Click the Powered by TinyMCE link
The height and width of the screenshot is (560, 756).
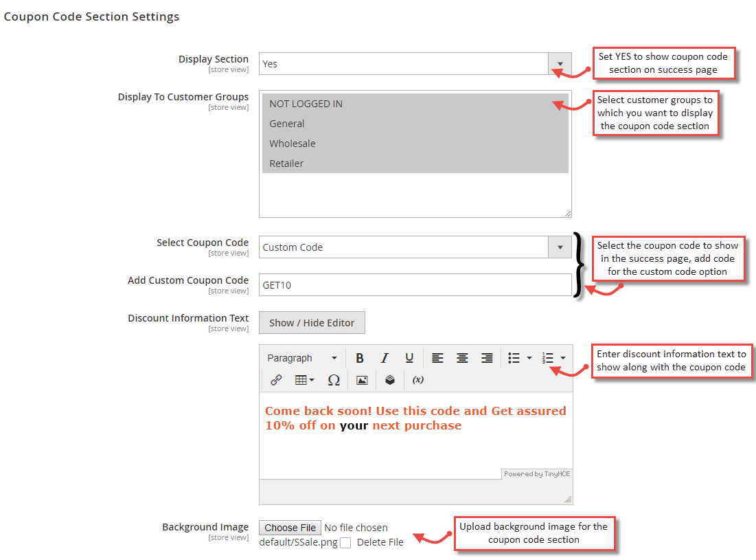pyautogui.click(x=537, y=474)
